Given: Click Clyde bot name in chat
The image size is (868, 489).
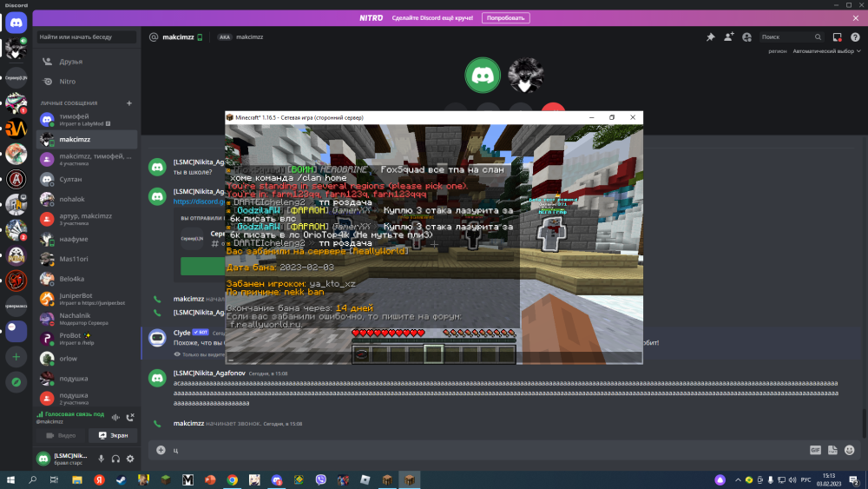Looking at the screenshot, I should (x=181, y=333).
